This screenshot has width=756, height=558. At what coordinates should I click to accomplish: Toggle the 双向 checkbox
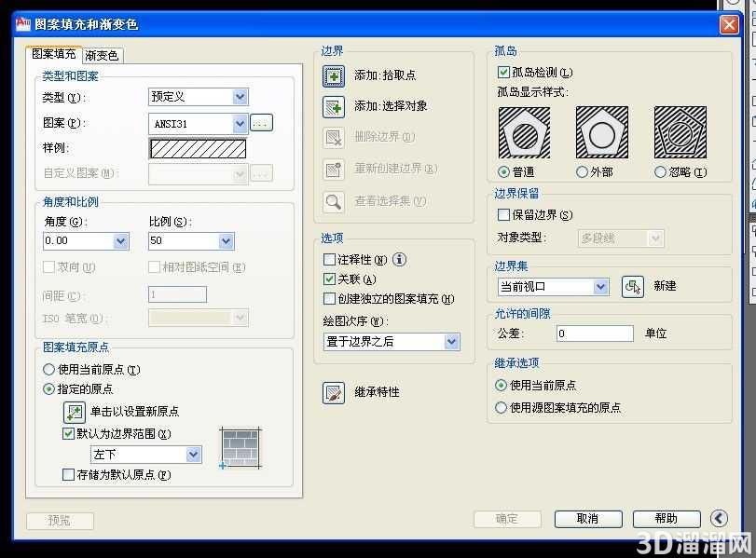[48, 266]
